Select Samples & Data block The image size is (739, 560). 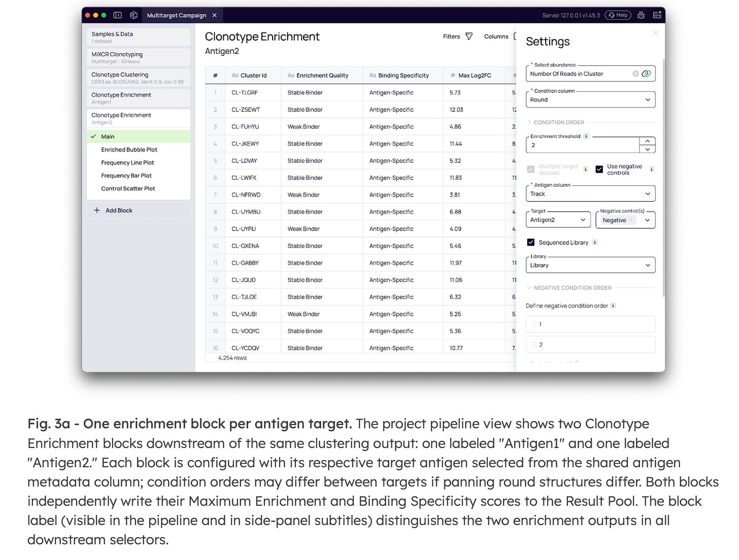pyautogui.click(x=139, y=37)
